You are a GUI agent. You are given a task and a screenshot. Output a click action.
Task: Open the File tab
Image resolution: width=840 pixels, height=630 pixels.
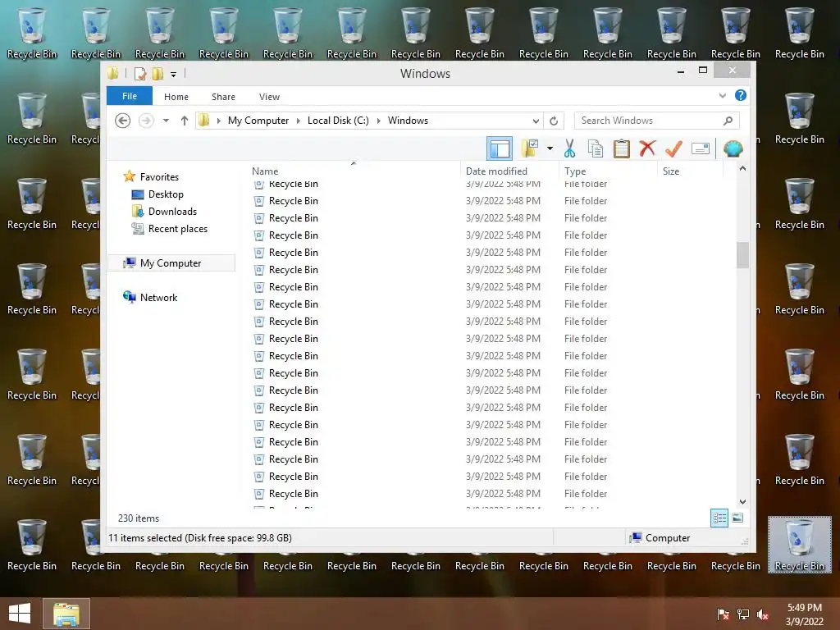[x=130, y=96]
